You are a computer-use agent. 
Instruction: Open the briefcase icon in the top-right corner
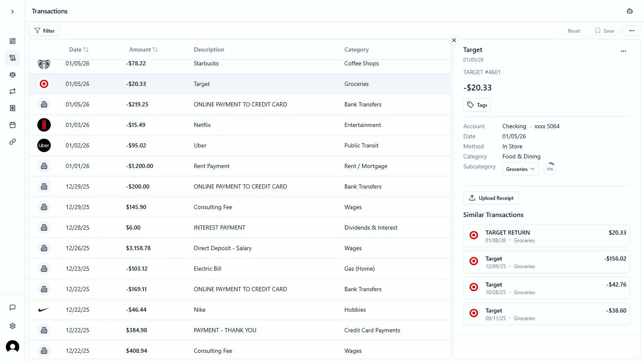point(630,11)
